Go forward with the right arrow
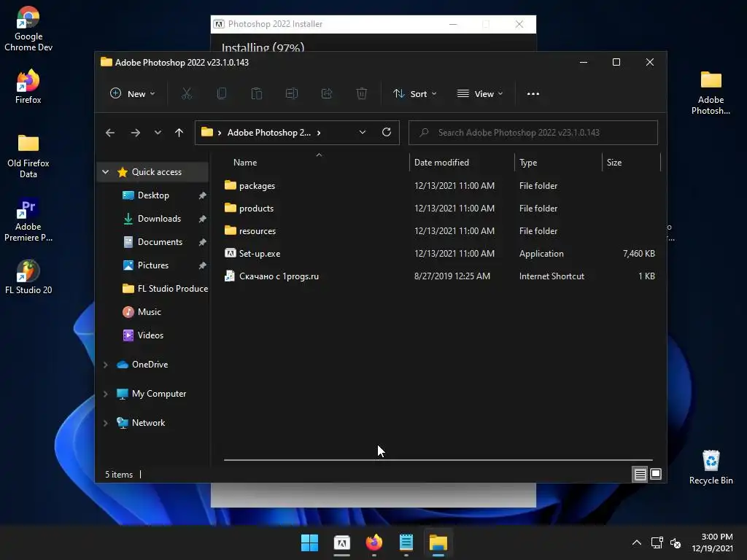The width and height of the screenshot is (747, 560). click(135, 133)
